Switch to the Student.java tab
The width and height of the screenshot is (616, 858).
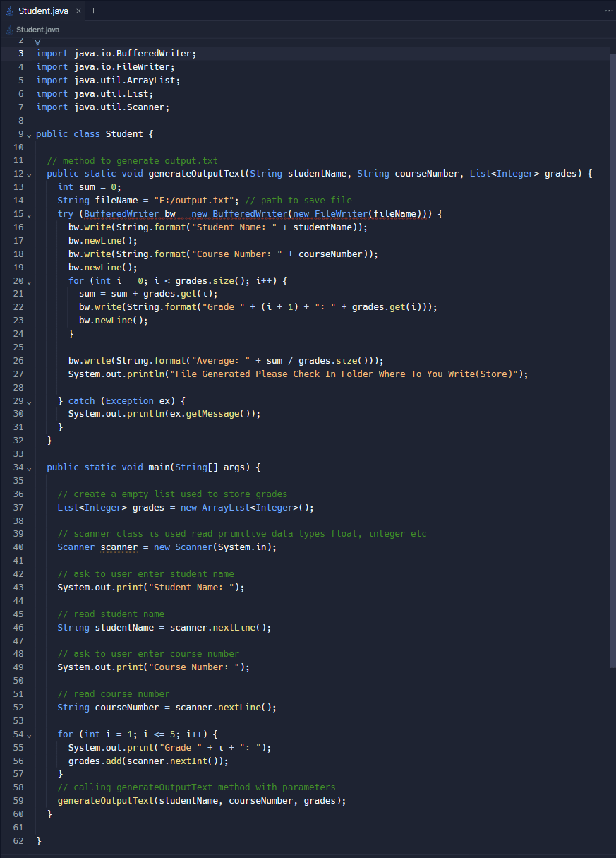pyautogui.click(x=44, y=11)
